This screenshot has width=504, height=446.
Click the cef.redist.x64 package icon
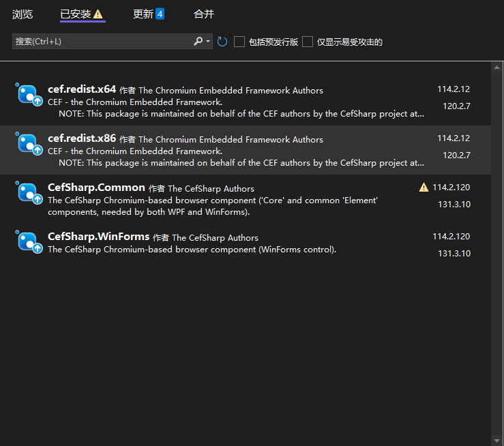[x=29, y=95]
